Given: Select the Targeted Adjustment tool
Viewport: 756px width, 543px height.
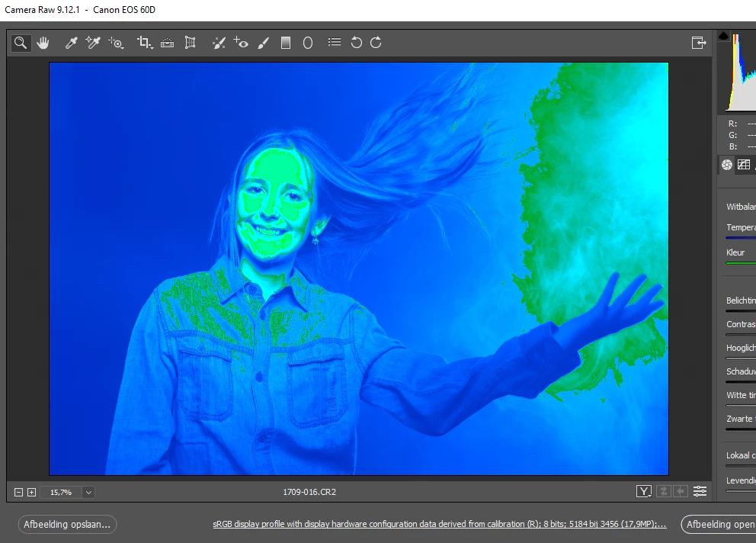Looking at the screenshot, I should (x=116, y=43).
